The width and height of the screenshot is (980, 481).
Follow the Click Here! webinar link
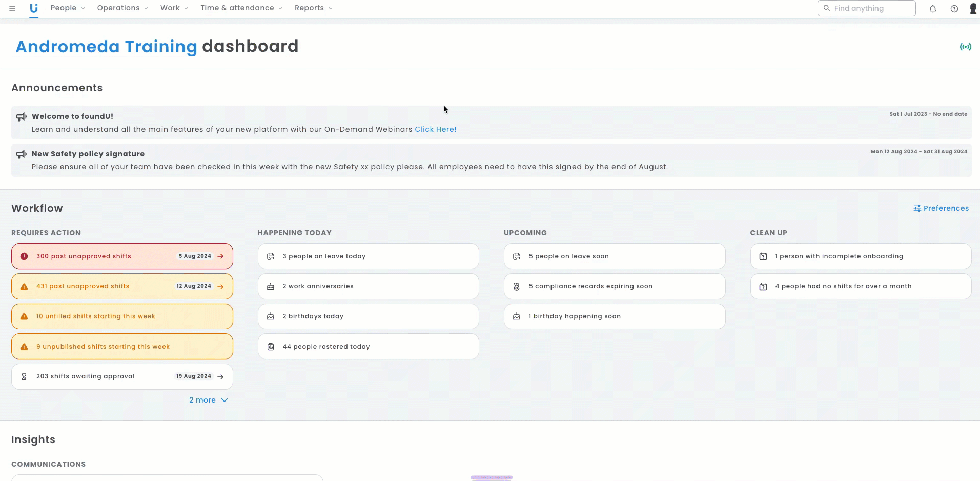[x=435, y=129]
